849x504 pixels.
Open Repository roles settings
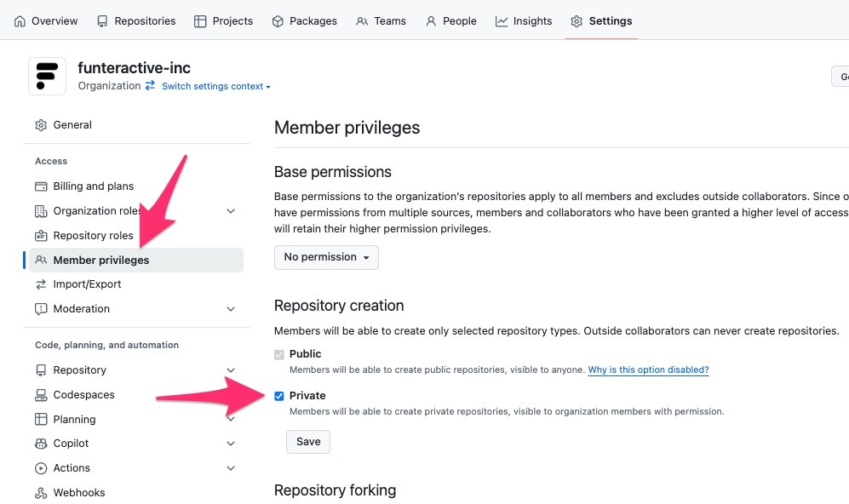pyautogui.click(x=93, y=236)
